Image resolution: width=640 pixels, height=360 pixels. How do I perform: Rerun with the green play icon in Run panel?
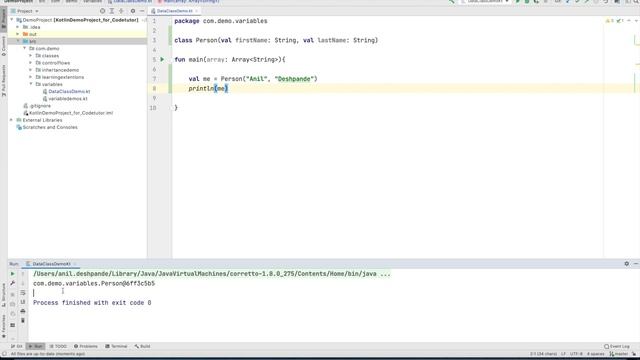(13, 274)
